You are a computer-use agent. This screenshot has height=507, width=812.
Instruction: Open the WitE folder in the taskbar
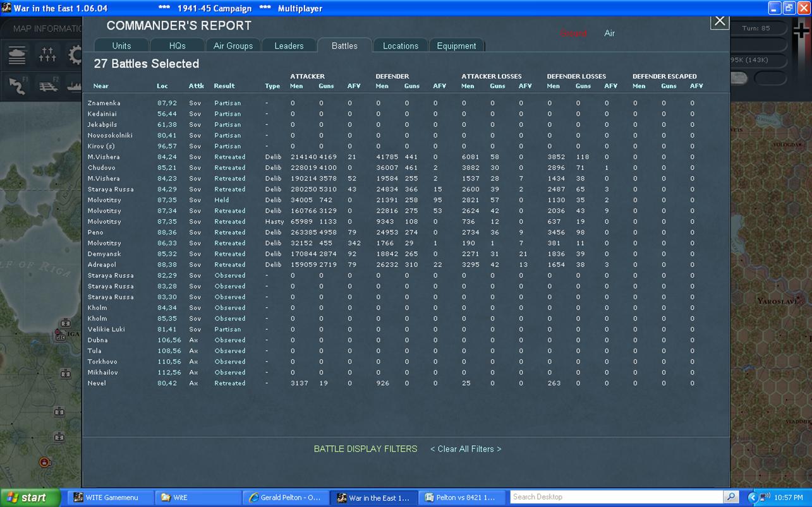[198, 498]
